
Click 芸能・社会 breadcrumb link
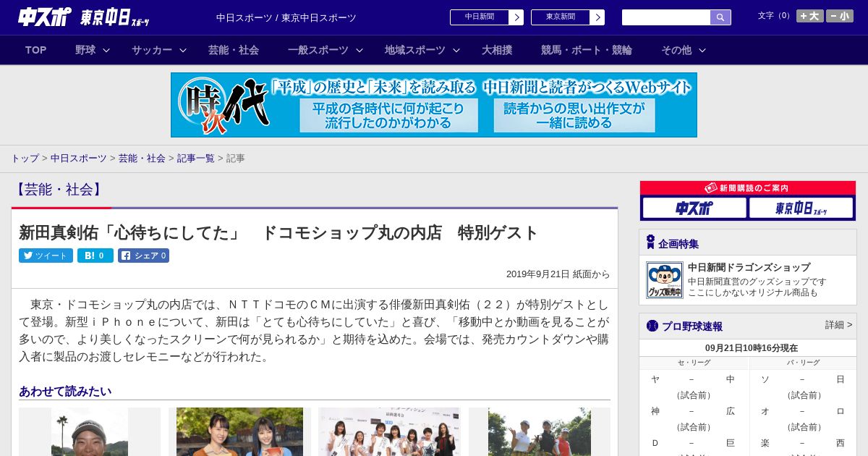(x=142, y=158)
